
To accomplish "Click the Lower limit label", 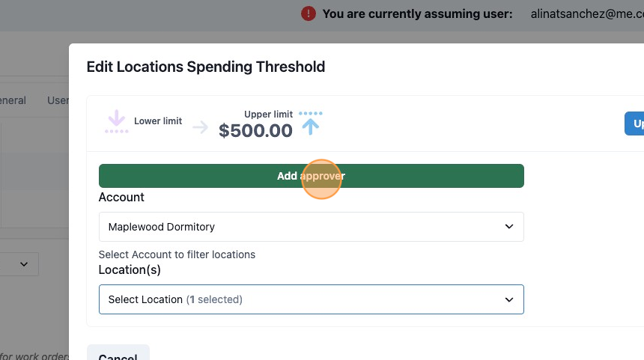I will pos(158,121).
